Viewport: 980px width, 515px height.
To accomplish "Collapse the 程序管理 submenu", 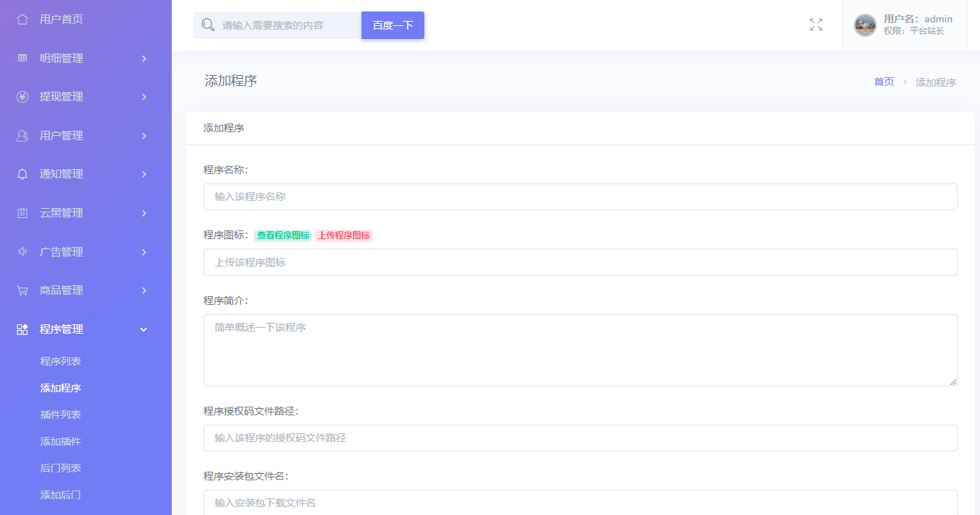I will 144,329.
